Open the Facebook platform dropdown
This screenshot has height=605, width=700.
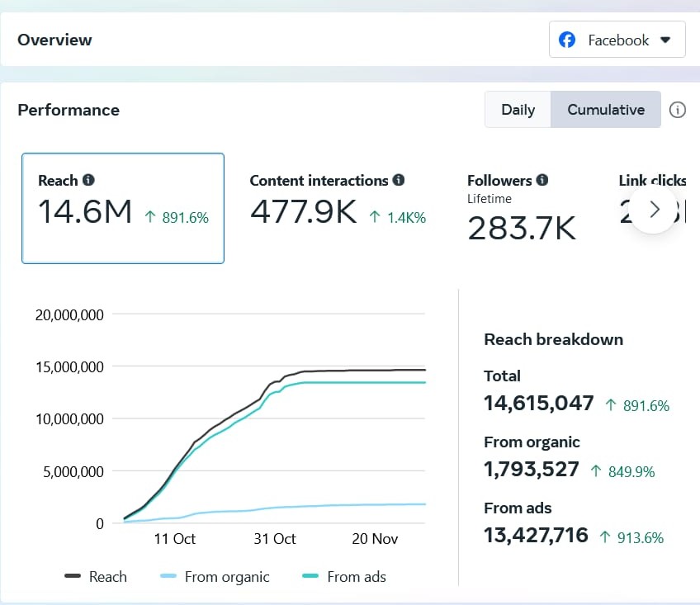pyautogui.click(x=617, y=40)
